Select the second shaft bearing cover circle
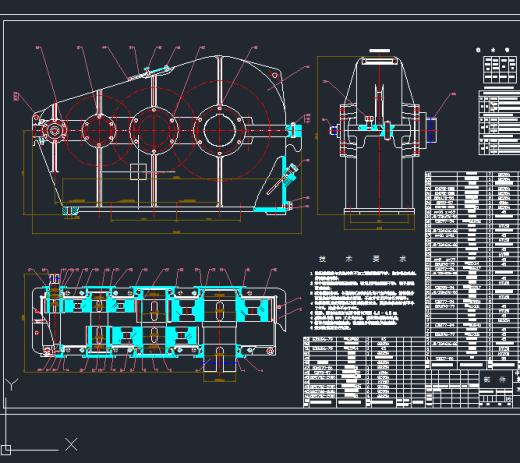This screenshot has height=463, width=520. [99, 130]
